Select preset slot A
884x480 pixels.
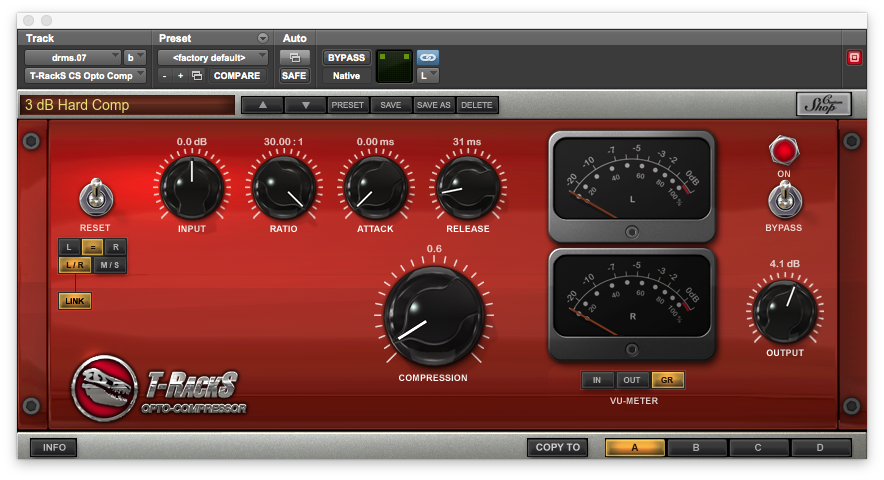coord(635,447)
